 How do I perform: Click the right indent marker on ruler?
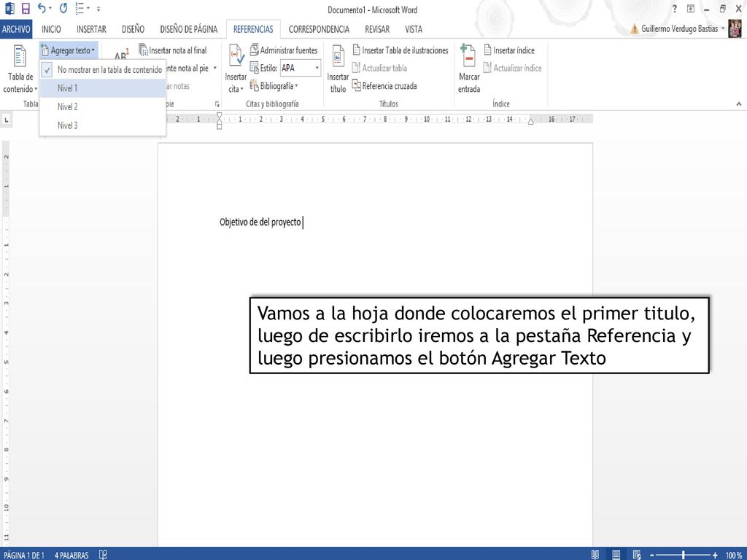point(530,122)
